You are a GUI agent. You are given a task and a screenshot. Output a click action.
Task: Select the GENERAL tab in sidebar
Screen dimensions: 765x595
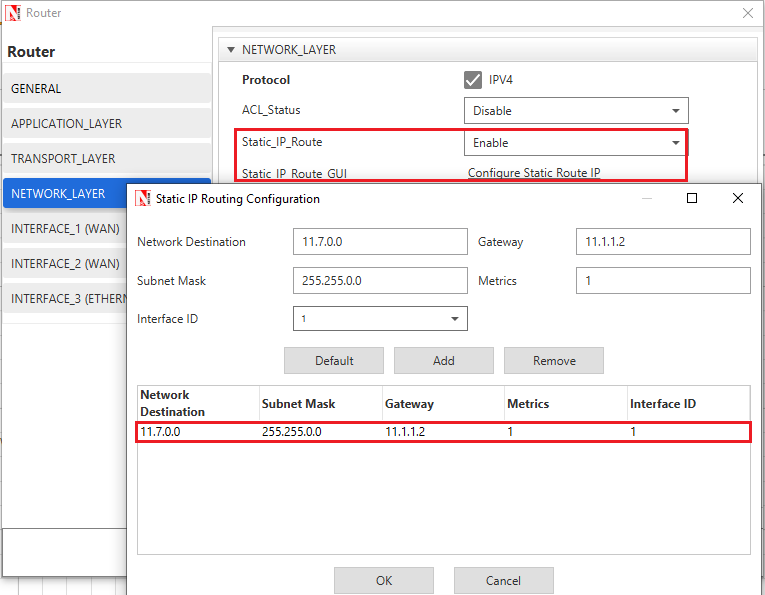click(x=106, y=89)
